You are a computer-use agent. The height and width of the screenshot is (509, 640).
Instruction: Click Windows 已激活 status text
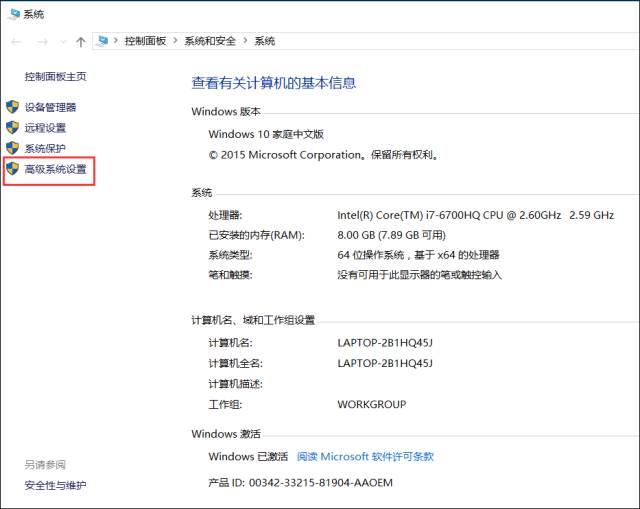point(248,456)
